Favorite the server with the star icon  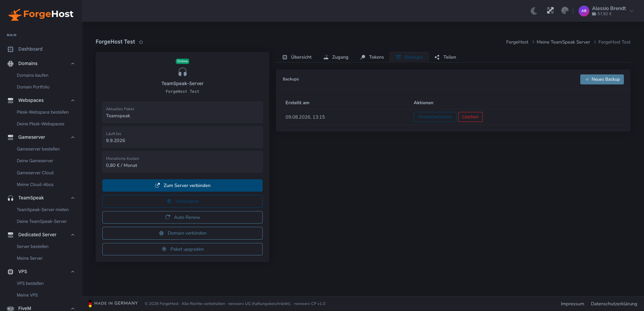click(x=141, y=42)
